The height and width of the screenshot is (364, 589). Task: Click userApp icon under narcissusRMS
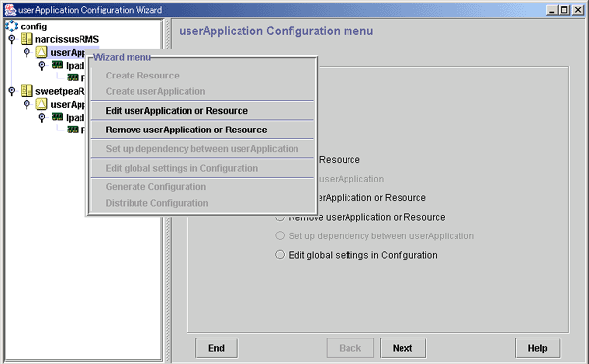[41, 52]
